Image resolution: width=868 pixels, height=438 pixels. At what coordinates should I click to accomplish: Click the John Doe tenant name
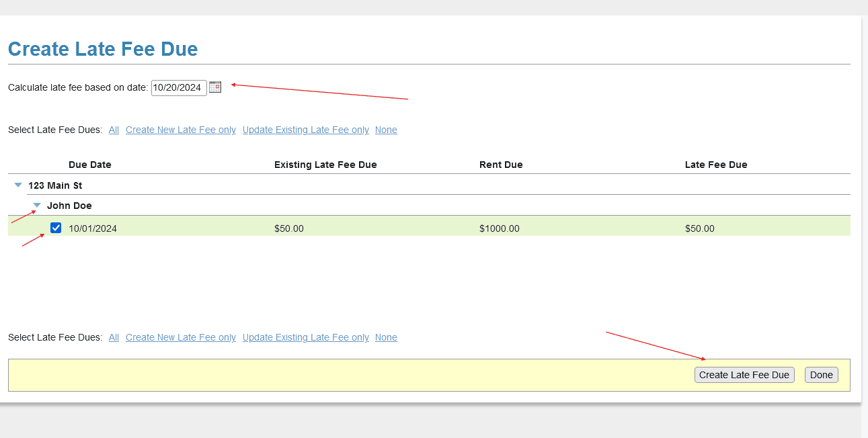point(69,206)
